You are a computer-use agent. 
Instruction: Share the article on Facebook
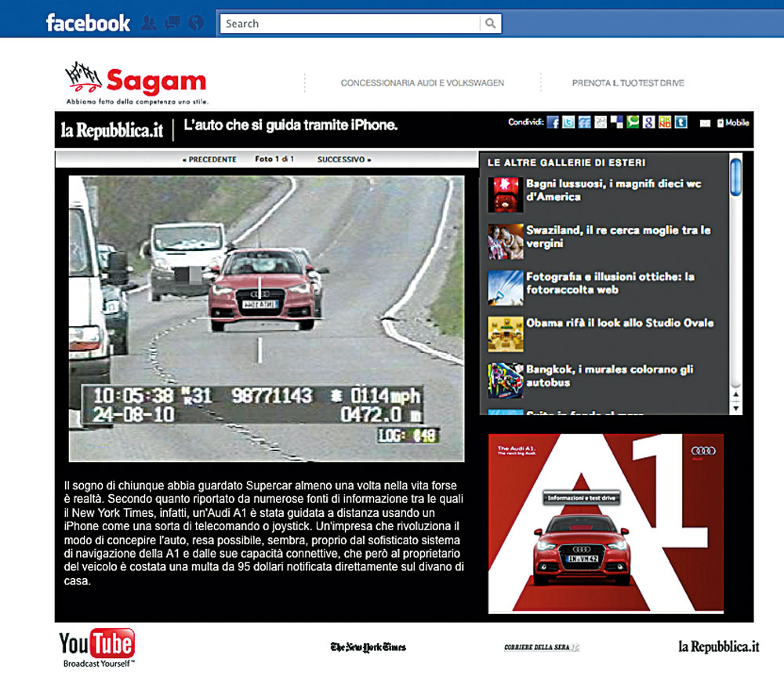553,122
